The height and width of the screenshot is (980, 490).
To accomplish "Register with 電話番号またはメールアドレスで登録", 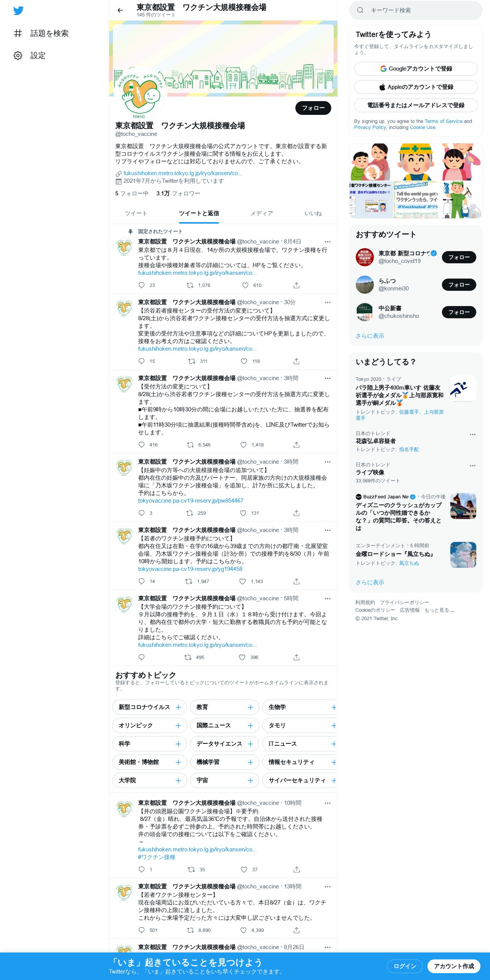I will [x=416, y=105].
